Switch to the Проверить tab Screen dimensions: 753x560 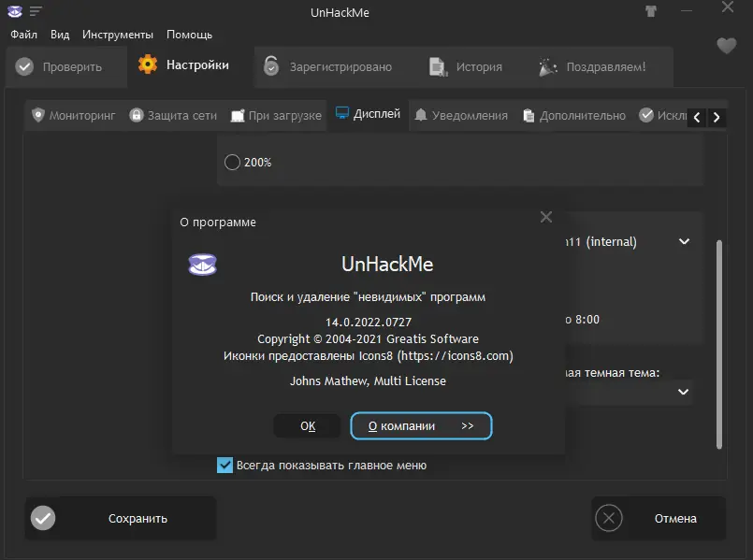66,66
